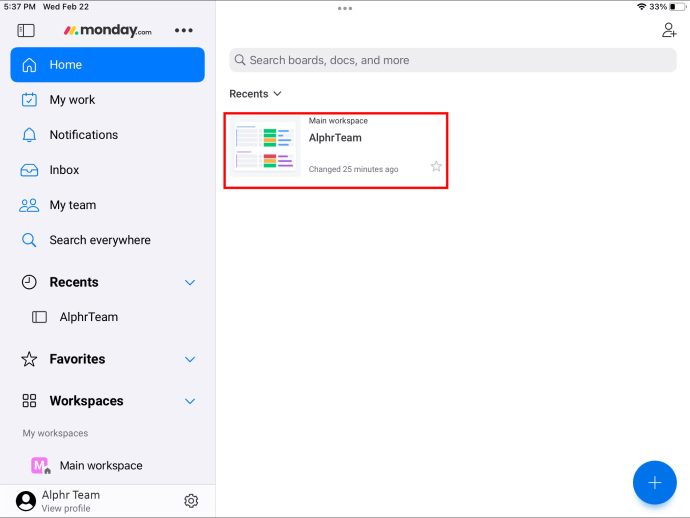The height and width of the screenshot is (518, 690).
Task: Open the AlphrTeam board thumbnail
Action: 265,147
